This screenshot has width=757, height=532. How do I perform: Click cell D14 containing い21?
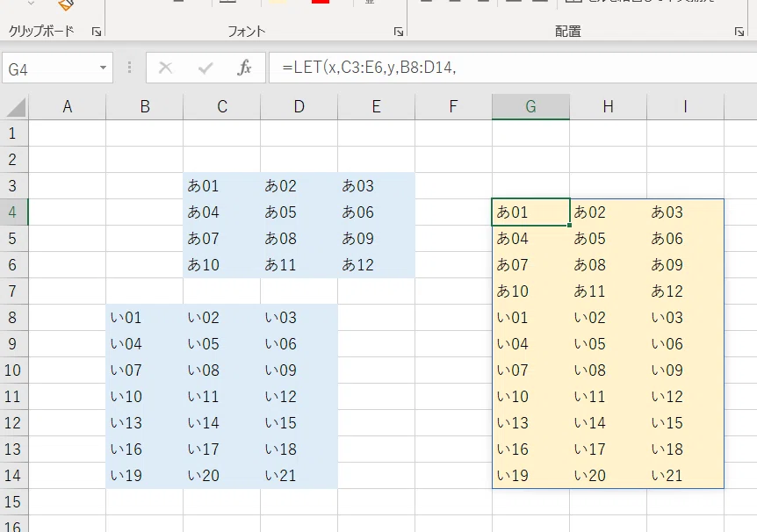(299, 476)
